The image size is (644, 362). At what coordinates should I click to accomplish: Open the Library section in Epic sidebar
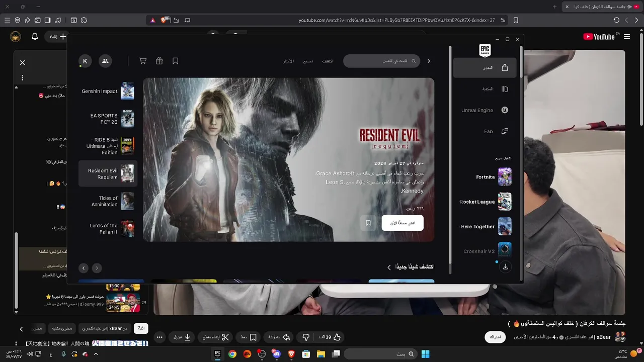[485, 89]
